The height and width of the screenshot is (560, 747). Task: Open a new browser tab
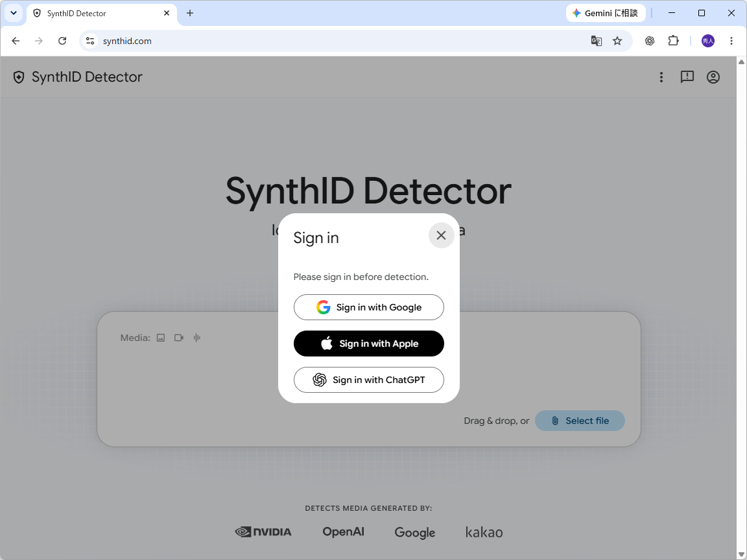coord(189,13)
